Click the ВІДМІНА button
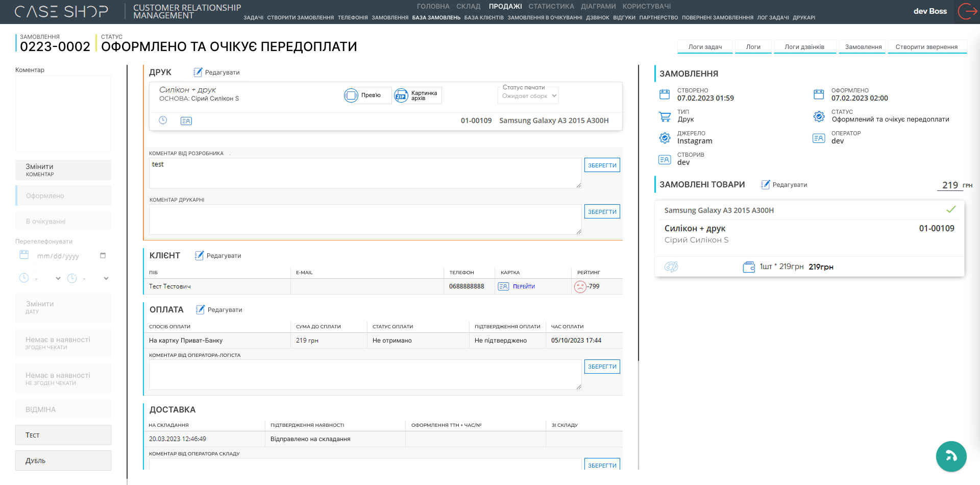Viewport: 980px width, 485px height. pos(63,409)
